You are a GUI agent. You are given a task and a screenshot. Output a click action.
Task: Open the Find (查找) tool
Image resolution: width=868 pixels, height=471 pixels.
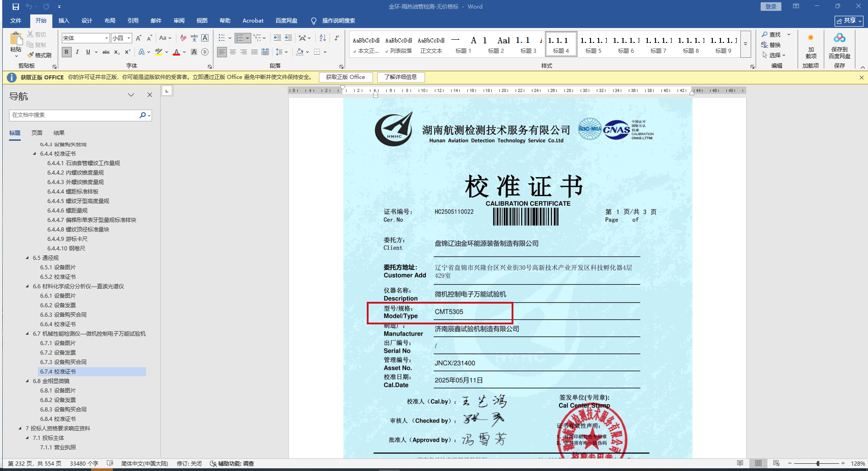[771, 35]
